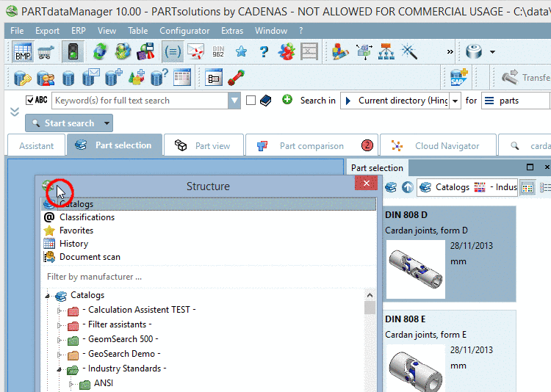Click the red wrench tool icon
Screen dimensions: 551x392
(x=236, y=78)
